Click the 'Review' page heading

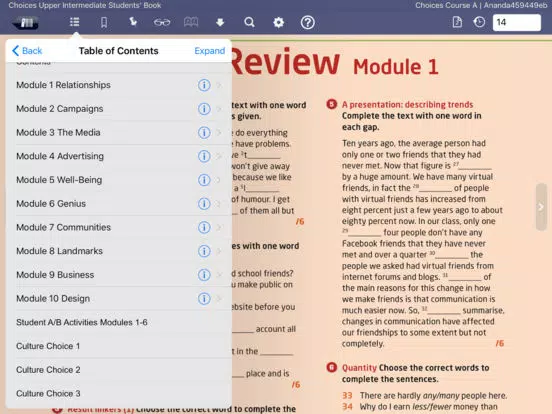pos(286,63)
